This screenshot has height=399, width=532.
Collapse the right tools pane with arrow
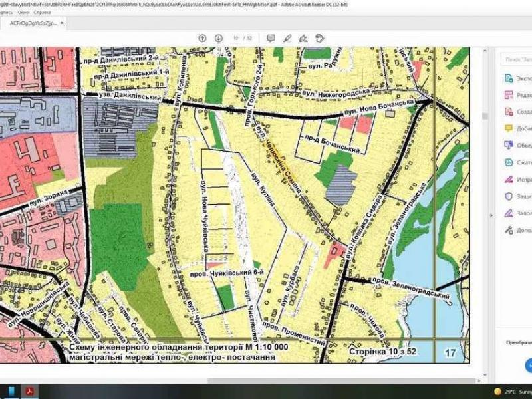tap(491, 215)
